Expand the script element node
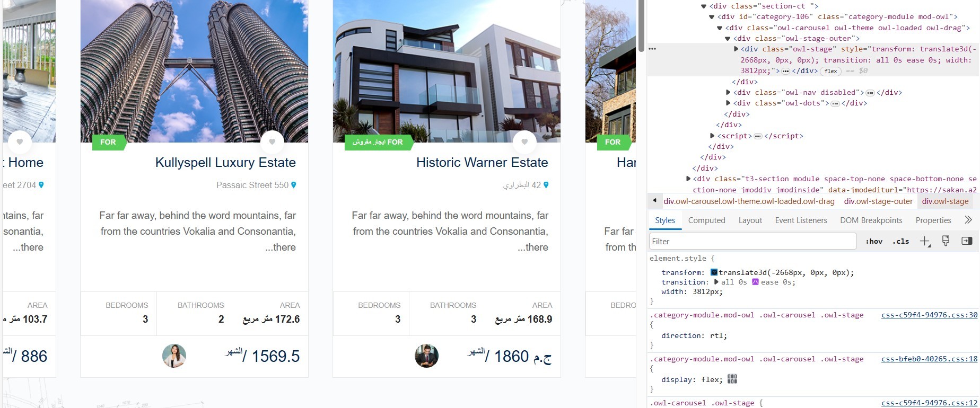Screen dimensions: 980x408 click(713, 136)
